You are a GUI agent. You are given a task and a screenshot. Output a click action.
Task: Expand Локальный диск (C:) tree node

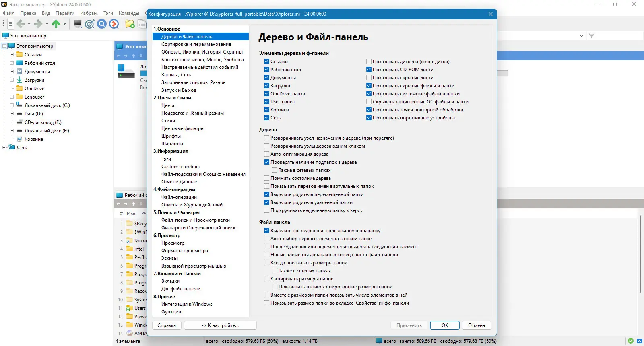tap(12, 105)
